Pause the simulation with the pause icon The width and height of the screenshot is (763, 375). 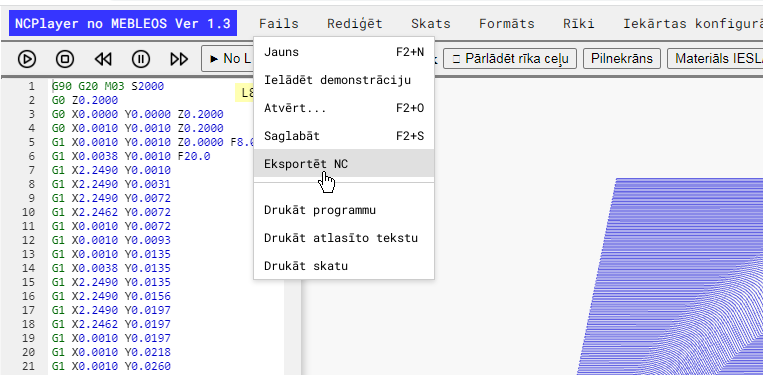click(141, 59)
